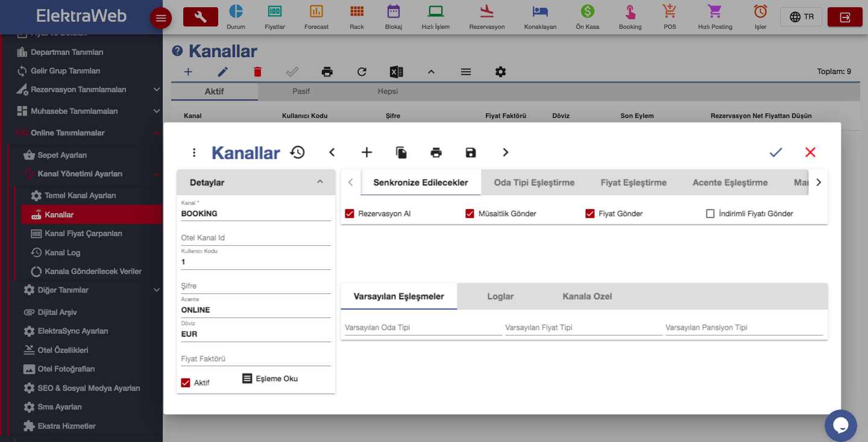Open Kanala Gönderilecek Veriler in sidebar
The width and height of the screenshot is (868, 442).
click(92, 272)
